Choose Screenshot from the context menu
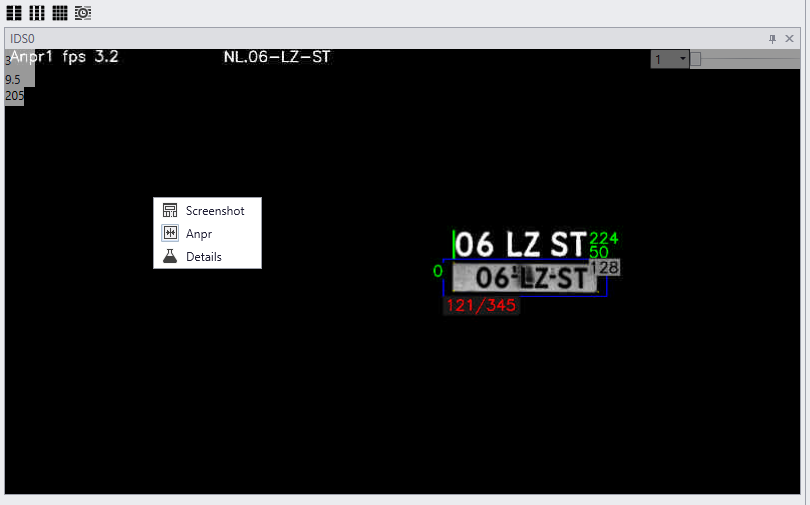Viewport: 810px width, 505px height. [208, 211]
